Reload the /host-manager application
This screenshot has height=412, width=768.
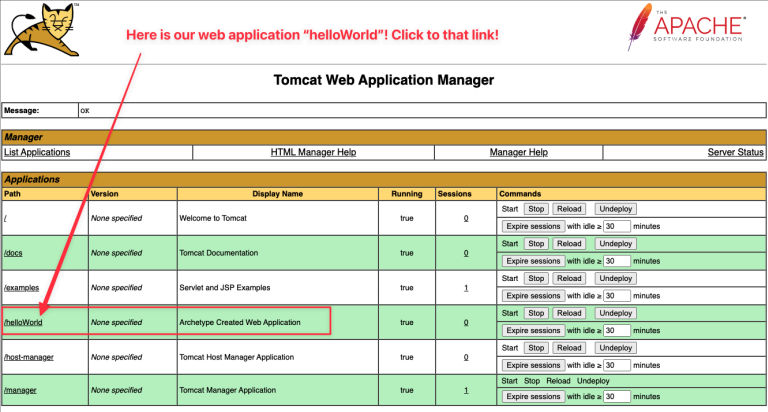click(x=569, y=348)
